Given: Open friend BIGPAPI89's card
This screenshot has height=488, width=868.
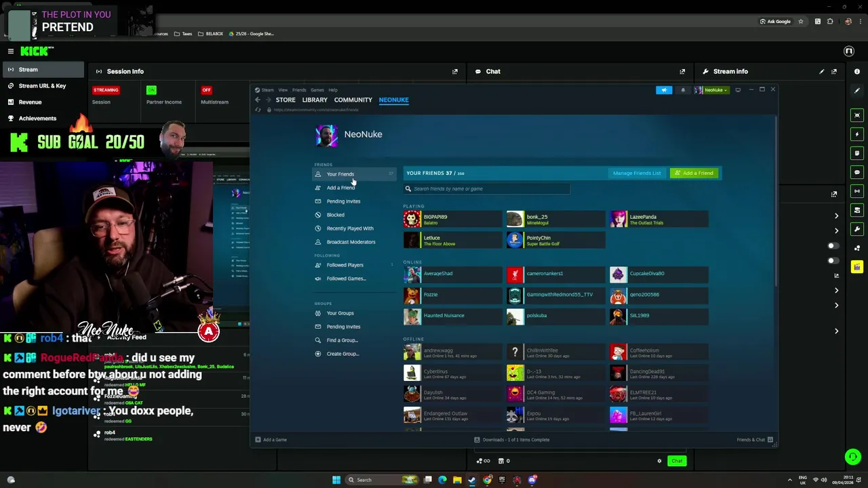Looking at the screenshot, I should click(x=452, y=219).
